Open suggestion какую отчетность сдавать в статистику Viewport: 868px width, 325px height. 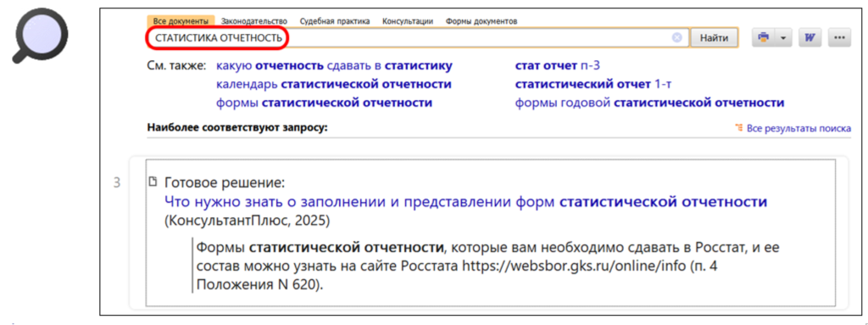click(x=334, y=66)
